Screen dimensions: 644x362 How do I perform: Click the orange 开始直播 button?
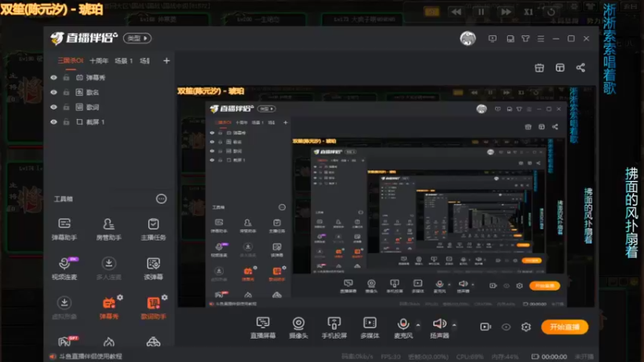click(565, 327)
